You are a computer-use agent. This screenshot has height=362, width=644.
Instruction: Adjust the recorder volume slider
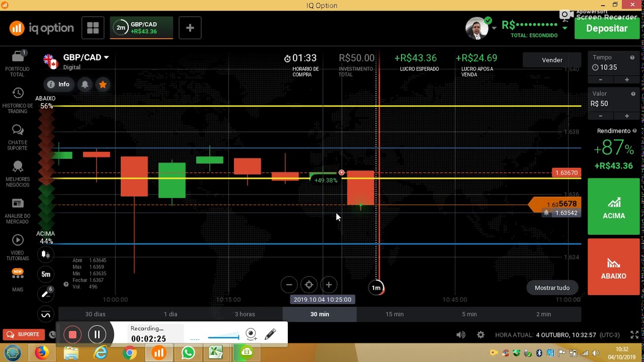[x=223, y=337]
